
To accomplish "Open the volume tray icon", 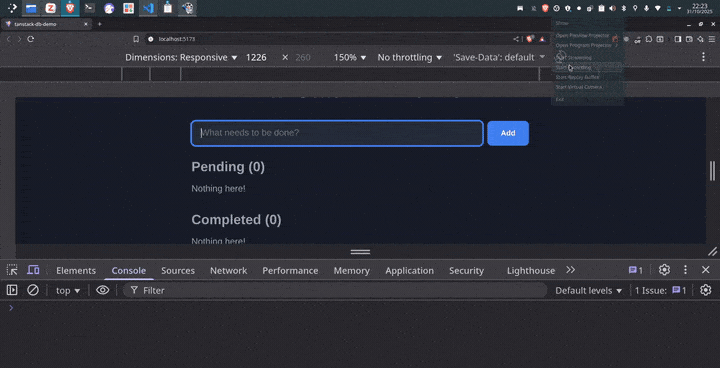I will [613, 8].
